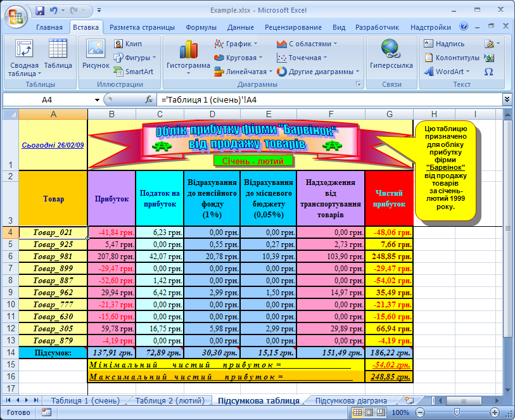The image size is (515, 420).
Task: Switch to sheet Таблица 2 (лютий)
Action: click(x=170, y=400)
